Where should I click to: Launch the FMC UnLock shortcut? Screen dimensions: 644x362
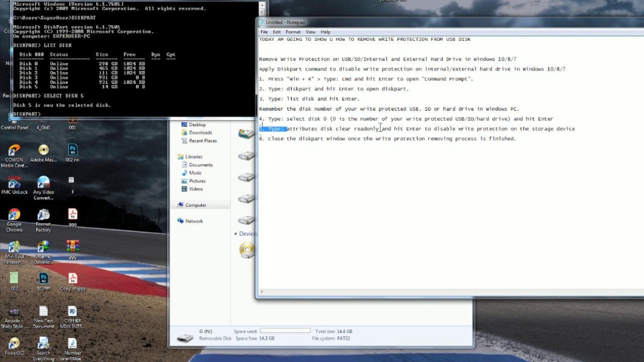pos(14,185)
